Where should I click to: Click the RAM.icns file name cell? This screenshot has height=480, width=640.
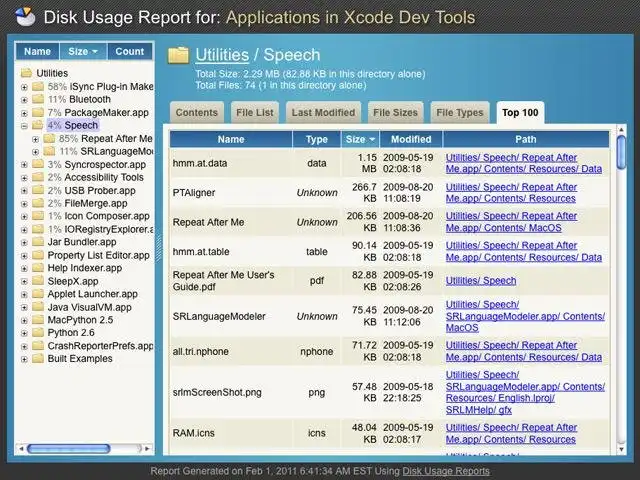point(231,433)
